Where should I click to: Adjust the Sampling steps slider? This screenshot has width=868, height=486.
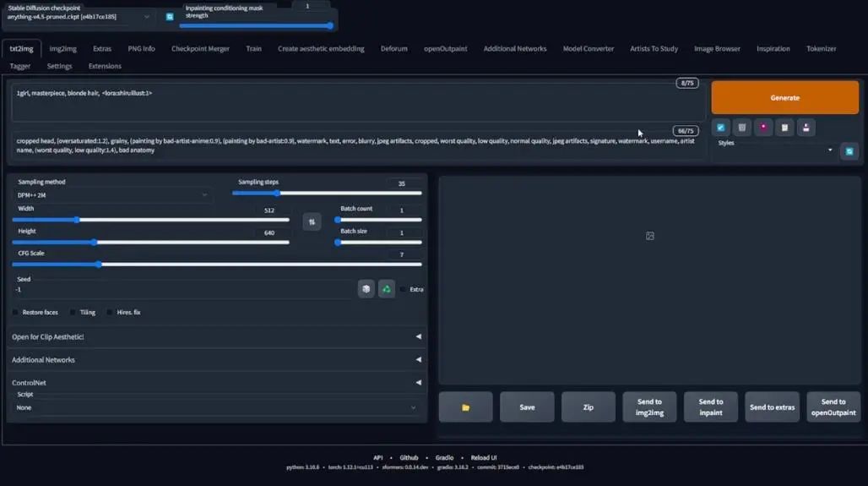(327, 194)
